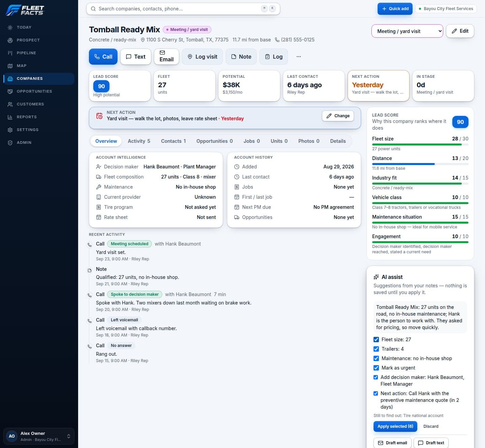485x448 pixels.
Task: Click the search magnifier icon
Action: pos(93,9)
